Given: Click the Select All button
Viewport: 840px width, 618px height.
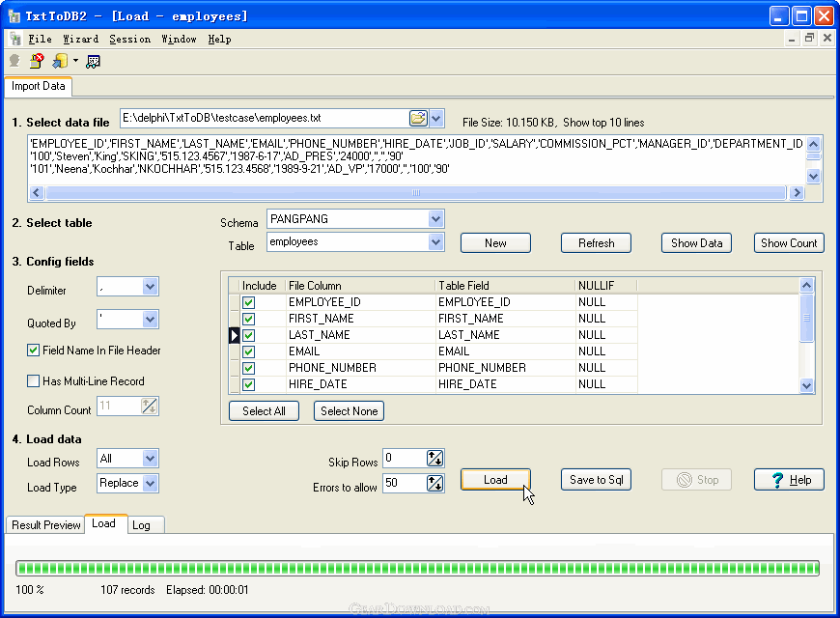Looking at the screenshot, I should 264,411.
